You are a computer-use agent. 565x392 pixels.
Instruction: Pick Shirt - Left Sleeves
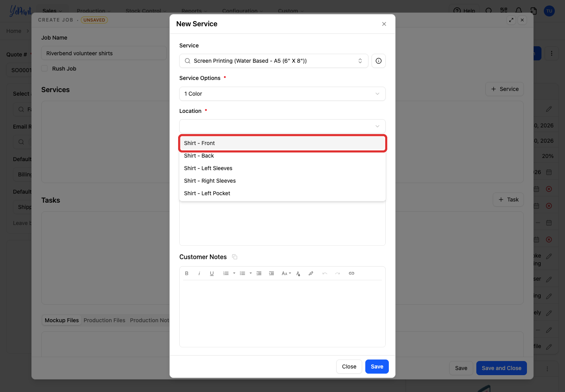pyautogui.click(x=282, y=168)
